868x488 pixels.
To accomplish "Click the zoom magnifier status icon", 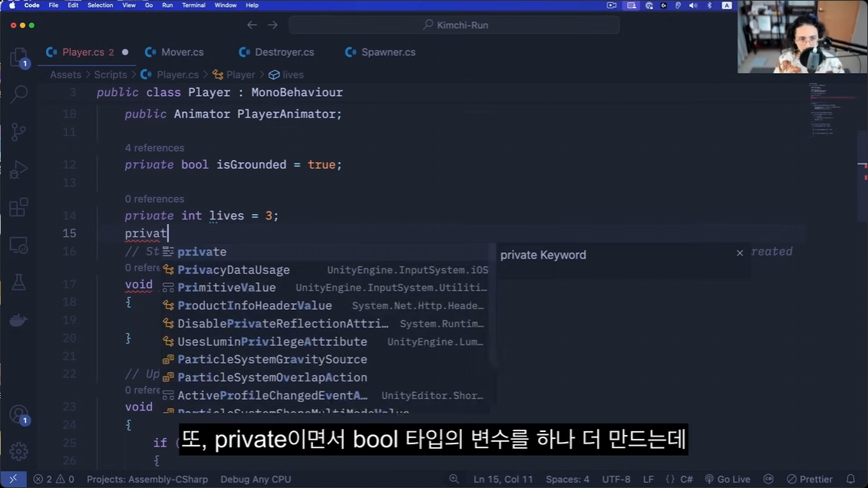I will tap(454, 479).
